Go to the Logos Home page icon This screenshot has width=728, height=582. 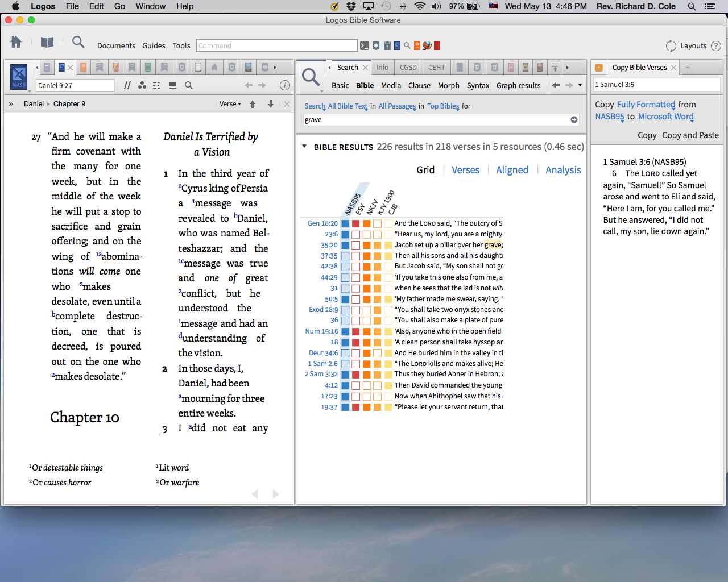(16, 42)
